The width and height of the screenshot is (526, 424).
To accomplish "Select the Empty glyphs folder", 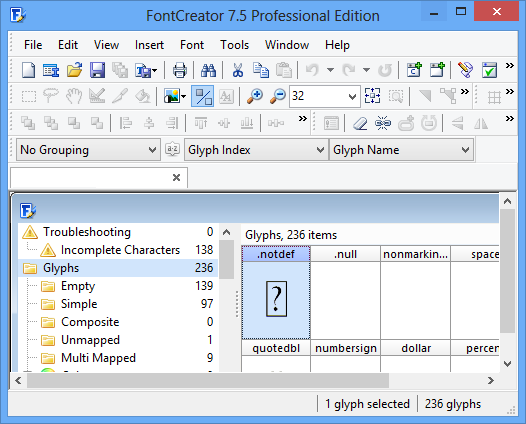I will point(118,286).
